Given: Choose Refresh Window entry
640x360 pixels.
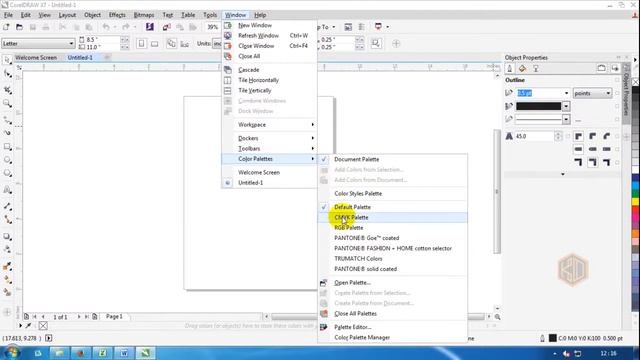Looking at the screenshot, I should pyautogui.click(x=269, y=36).
